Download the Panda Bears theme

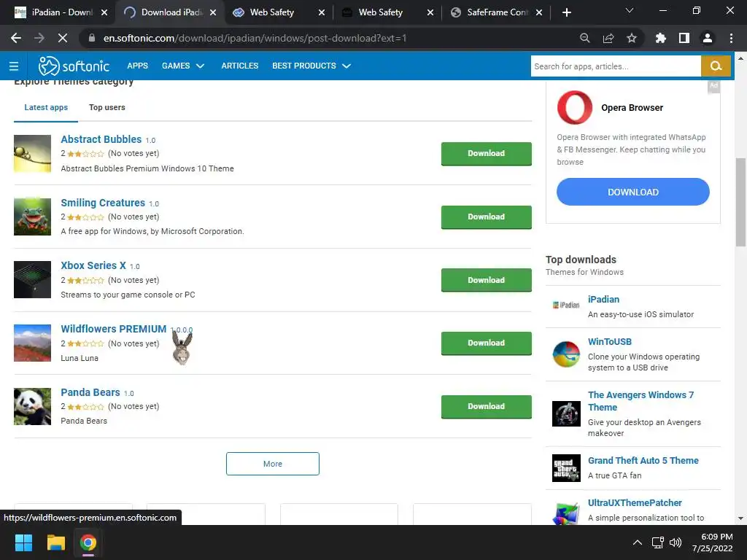486,406
